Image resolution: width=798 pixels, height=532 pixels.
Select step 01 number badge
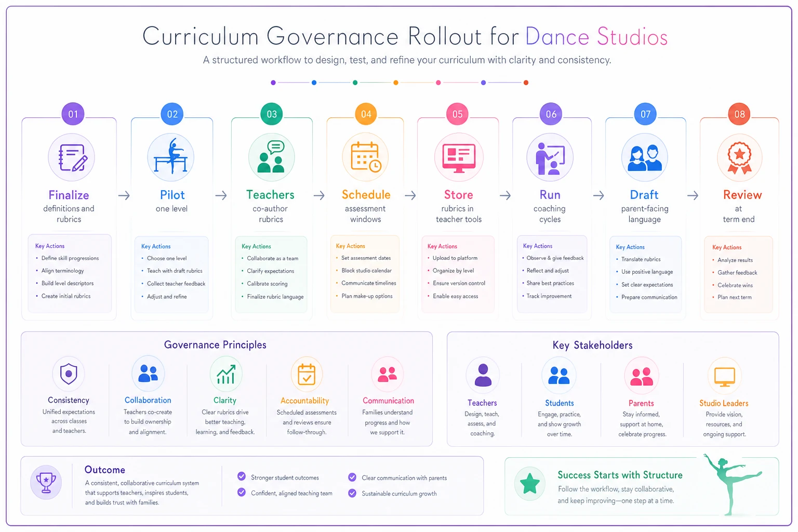pyautogui.click(x=73, y=114)
